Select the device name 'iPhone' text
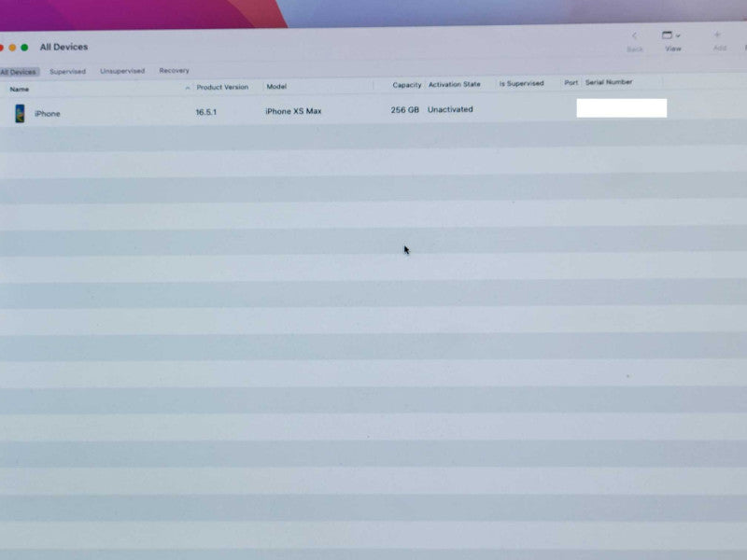The width and height of the screenshot is (747, 560). (x=48, y=114)
